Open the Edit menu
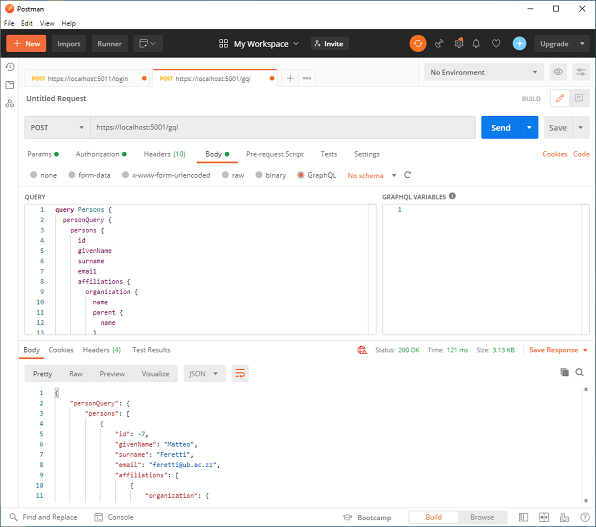 (27, 23)
